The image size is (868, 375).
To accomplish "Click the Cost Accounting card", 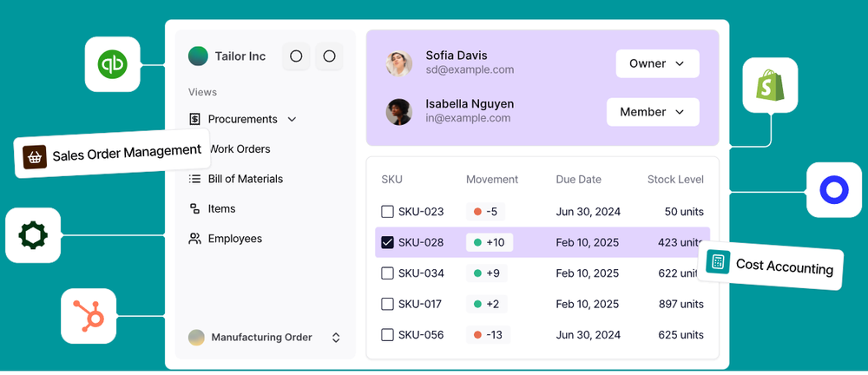I will [770, 266].
